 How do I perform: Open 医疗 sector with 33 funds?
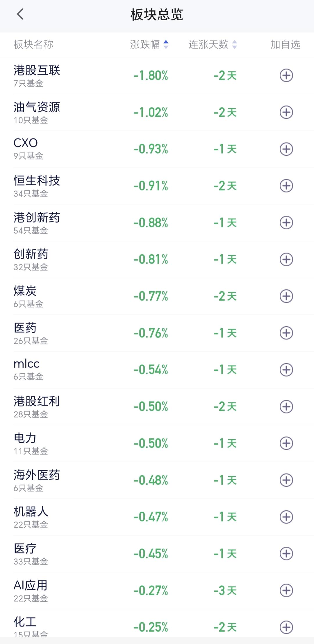[x=157, y=554]
